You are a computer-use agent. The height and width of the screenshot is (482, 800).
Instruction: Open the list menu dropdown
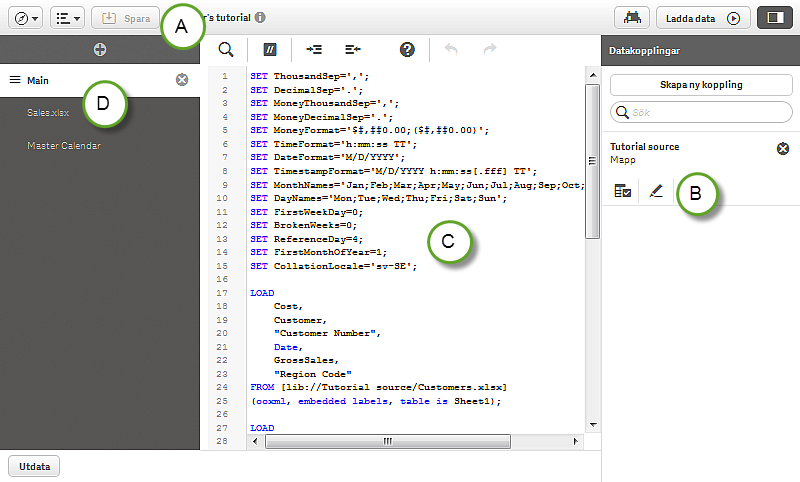pos(67,18)
